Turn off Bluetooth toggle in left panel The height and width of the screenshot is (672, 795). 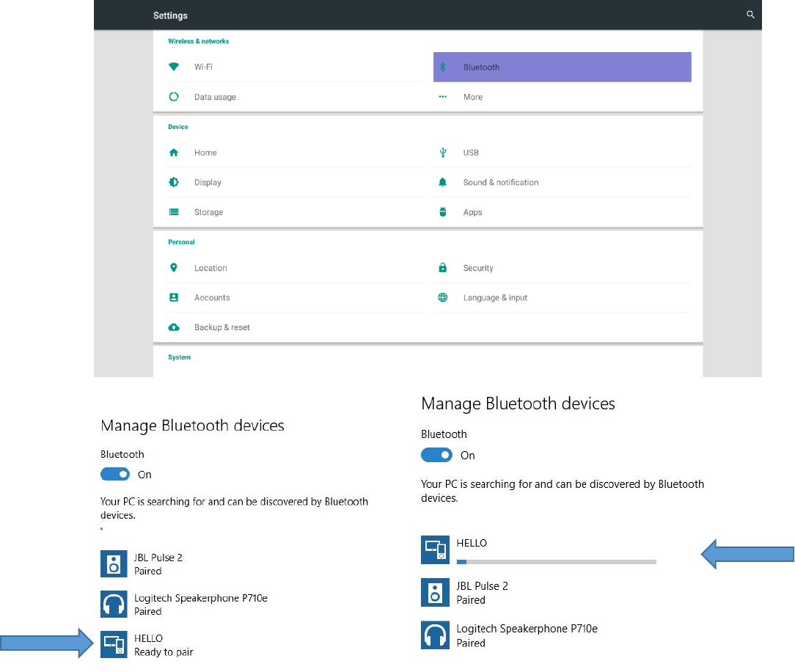tap(115, 474)
